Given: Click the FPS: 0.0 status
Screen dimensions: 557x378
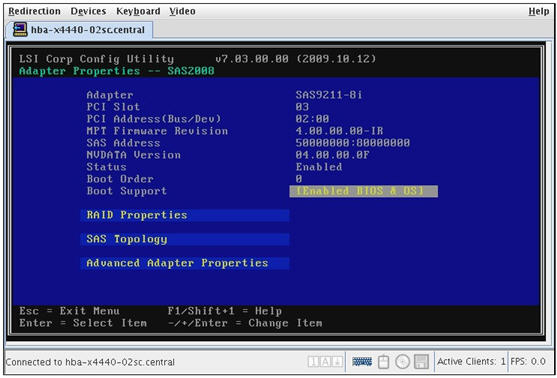Looking at the screenshot, I should (528, 362).
